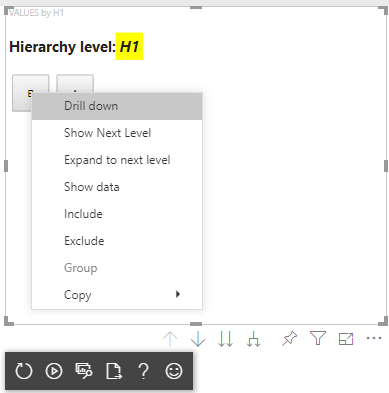This screenshot has height=393, width=389.
Task: Expand the Copy submenu arrow
Action: [x=178, y=294]
